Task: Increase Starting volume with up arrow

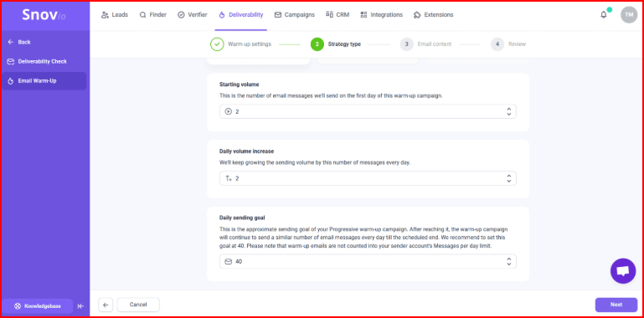Action: (x=509, y=109)
